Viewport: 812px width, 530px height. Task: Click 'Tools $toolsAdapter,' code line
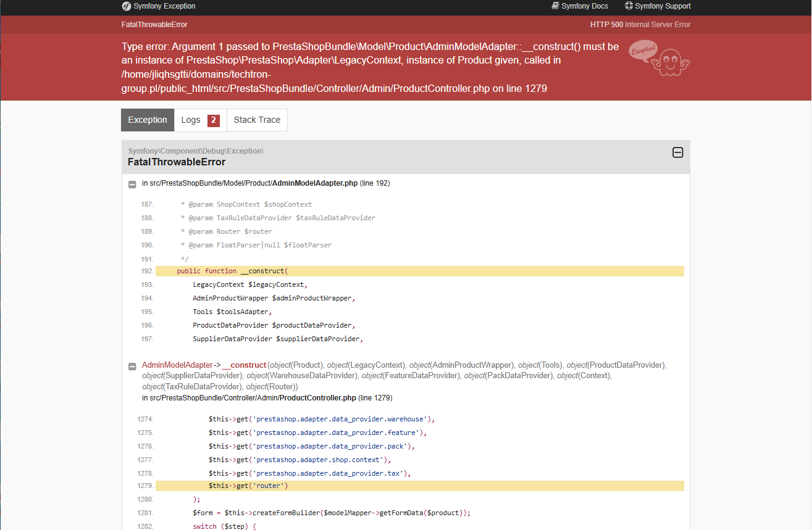point(232,312)
